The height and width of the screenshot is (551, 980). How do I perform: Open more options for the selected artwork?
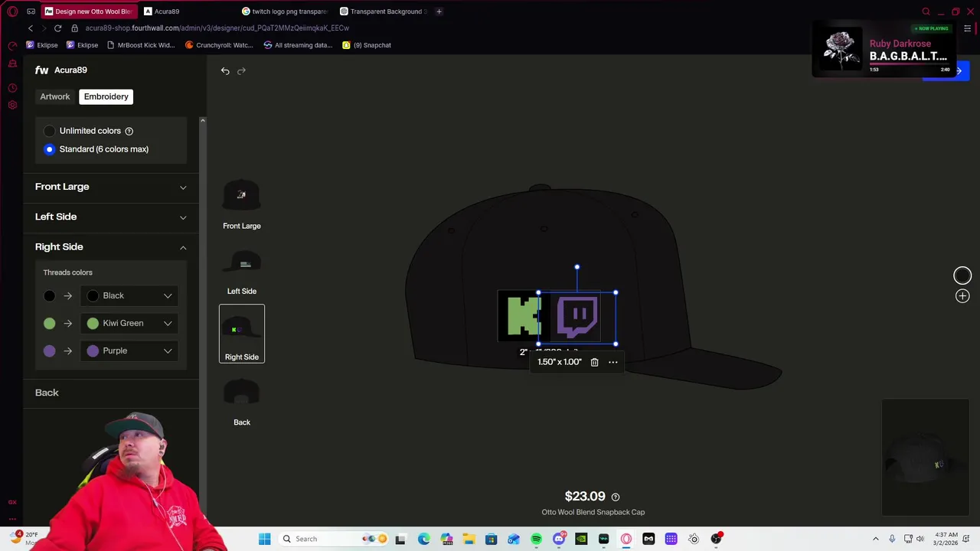pos(612,362)
